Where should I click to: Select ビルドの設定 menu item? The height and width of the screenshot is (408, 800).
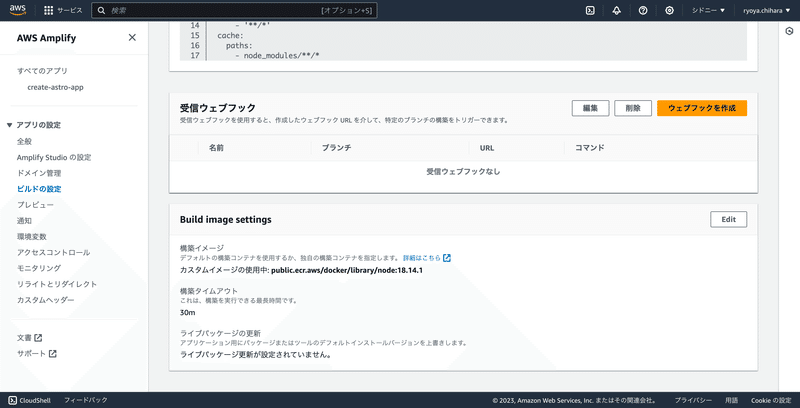(39, 189)
